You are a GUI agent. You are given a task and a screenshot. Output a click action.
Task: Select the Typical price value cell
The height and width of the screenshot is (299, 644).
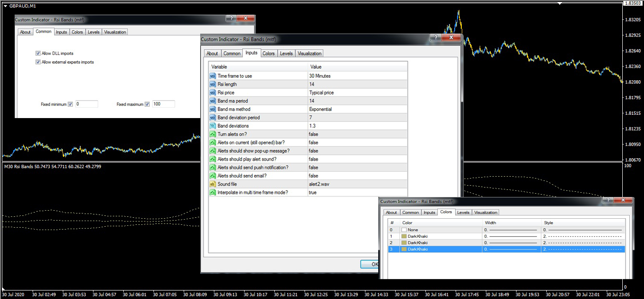357,93
